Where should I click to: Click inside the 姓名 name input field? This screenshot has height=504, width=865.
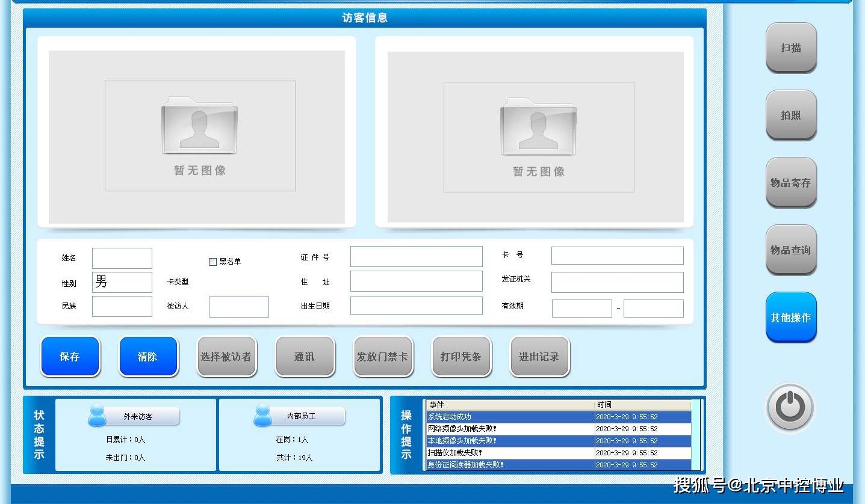(122, 258)
